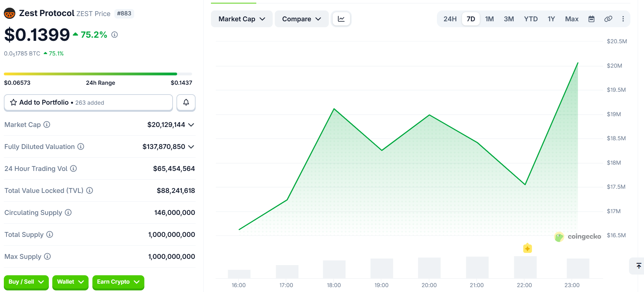Click the 24h Range progress bar

98,74
